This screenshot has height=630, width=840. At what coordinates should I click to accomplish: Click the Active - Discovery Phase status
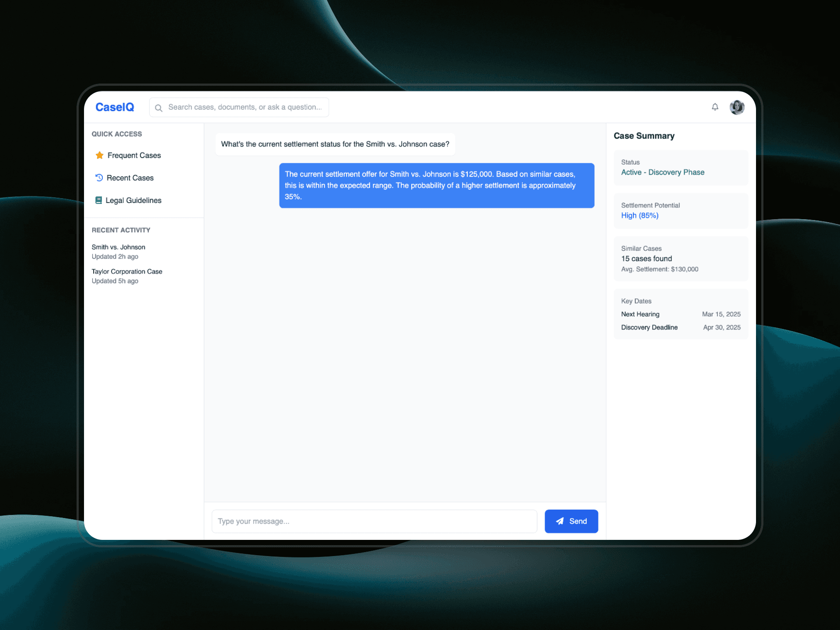pos(662,172)
